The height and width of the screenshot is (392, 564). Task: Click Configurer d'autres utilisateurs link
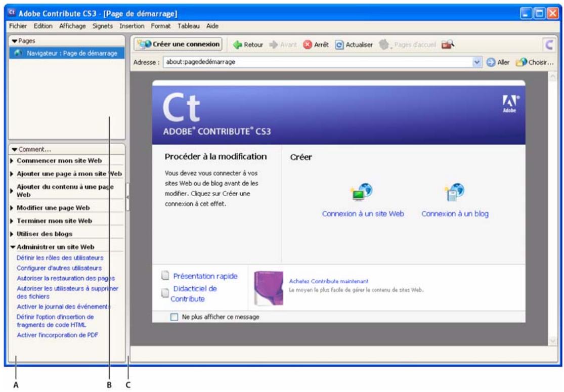point(59,268)
